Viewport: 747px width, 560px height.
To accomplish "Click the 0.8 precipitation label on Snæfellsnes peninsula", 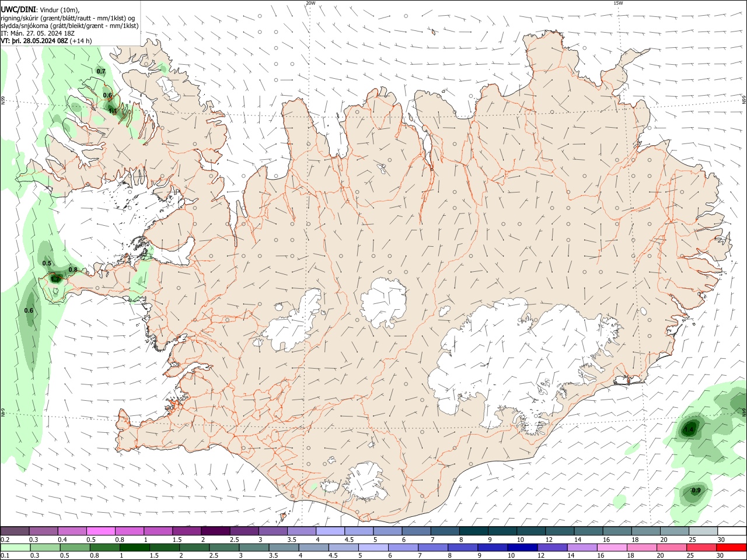I will 73,270.
